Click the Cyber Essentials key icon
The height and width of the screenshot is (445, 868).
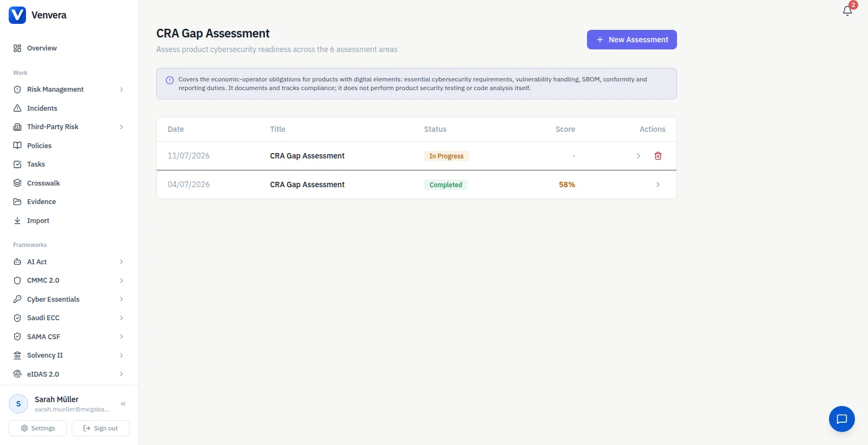pos(17,299)
